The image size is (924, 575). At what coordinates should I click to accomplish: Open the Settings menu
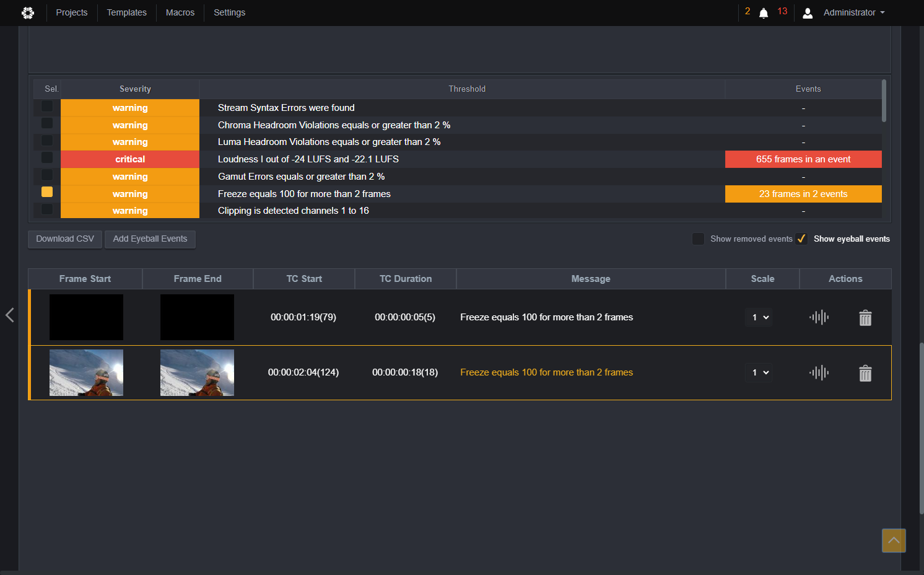click(230, 12)
